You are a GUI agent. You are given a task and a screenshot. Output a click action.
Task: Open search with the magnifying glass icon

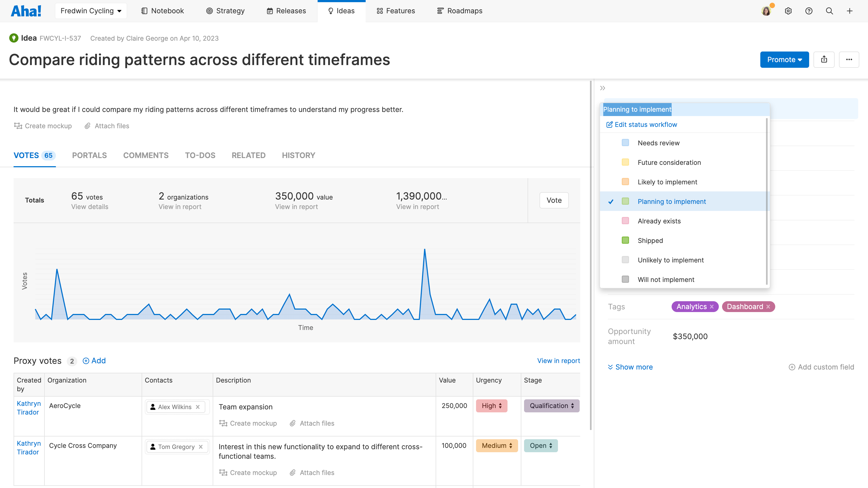tap(829, 11)
